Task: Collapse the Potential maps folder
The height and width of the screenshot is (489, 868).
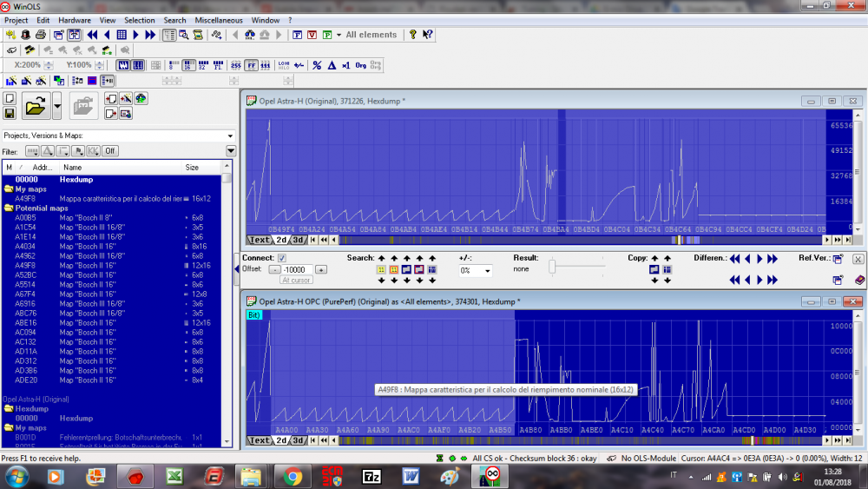Action: [x=9, y=208]
